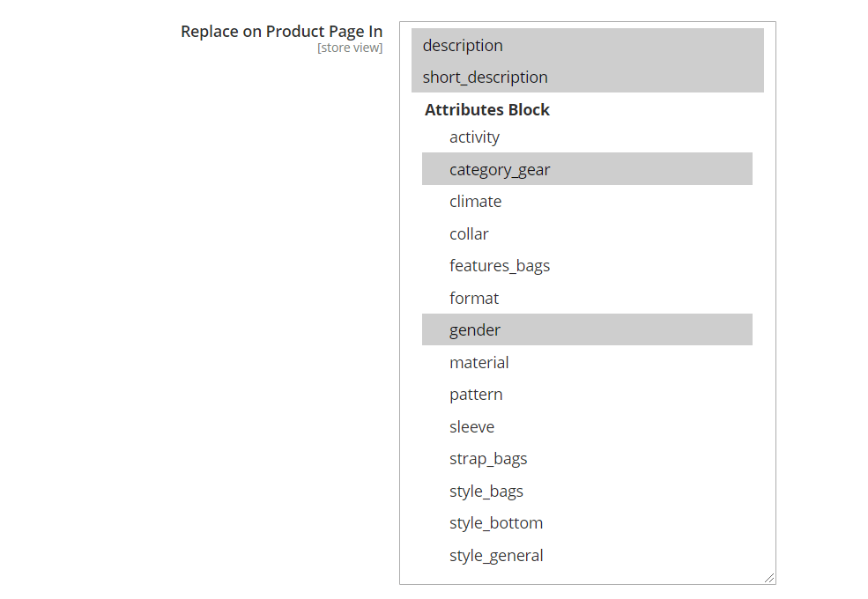Select the style_general attribute
868x599 pixels.
[496, 556]
